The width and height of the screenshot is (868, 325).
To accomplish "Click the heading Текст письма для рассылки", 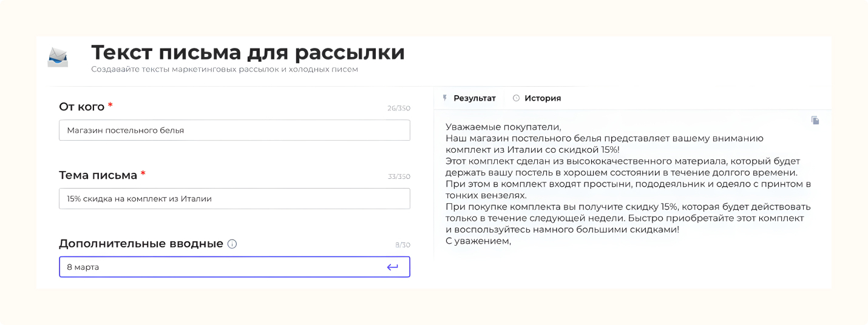I will click(248, 53).
